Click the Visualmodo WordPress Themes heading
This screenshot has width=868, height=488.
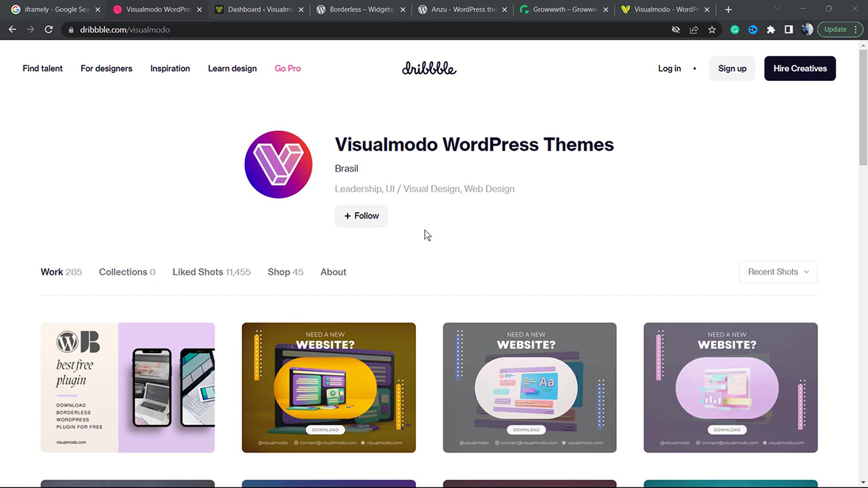pos(474,145)
